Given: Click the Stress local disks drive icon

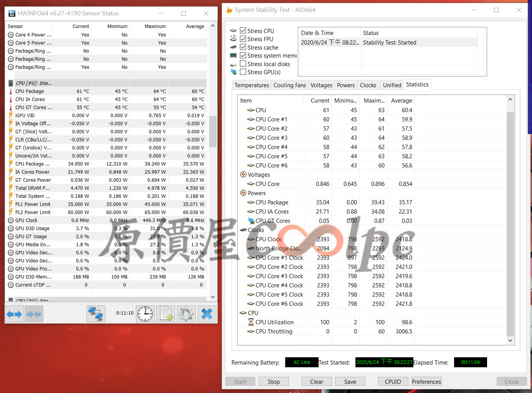Looking at the screenshot, I should point(233,64).
